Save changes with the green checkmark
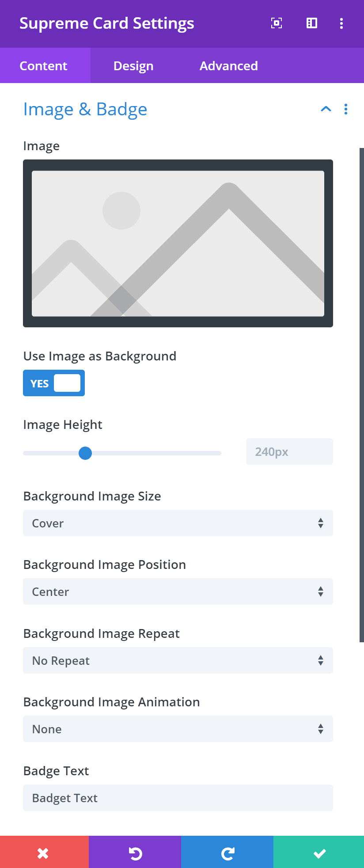This screenshot has width=364, height=868. pos(319,852)
